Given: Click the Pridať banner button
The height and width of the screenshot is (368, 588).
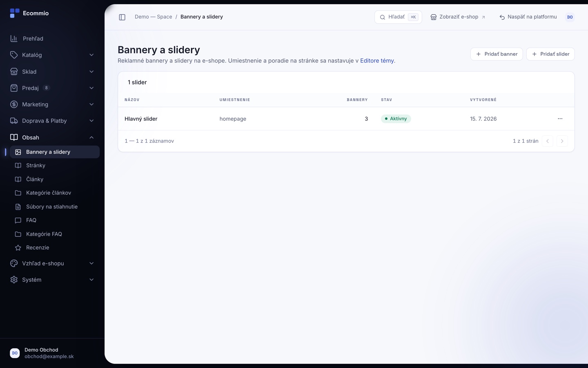Looking at the screenshot, I should click(x=497, y=54).
